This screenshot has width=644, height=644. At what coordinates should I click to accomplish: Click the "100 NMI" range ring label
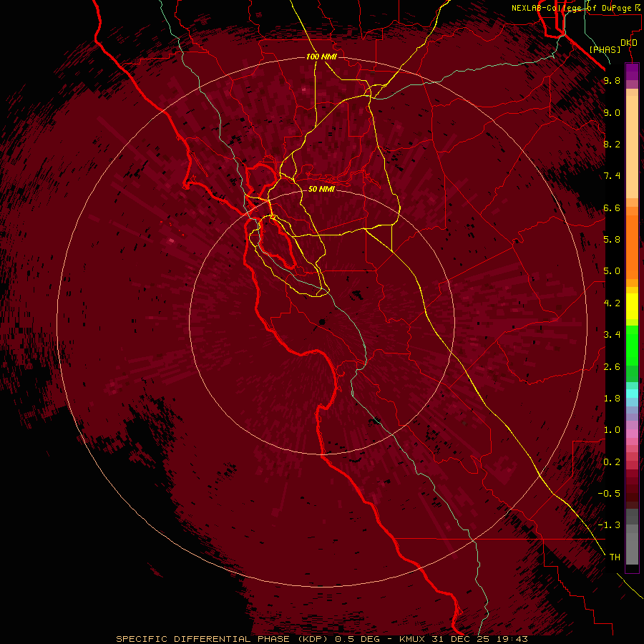pos(321,57)
